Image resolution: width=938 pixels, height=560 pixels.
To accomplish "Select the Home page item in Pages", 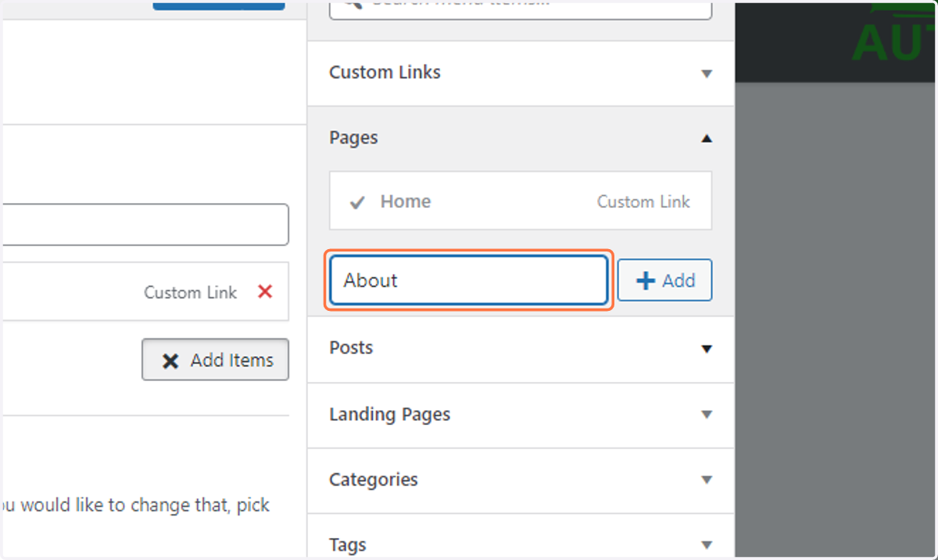I will pos(521,202).
